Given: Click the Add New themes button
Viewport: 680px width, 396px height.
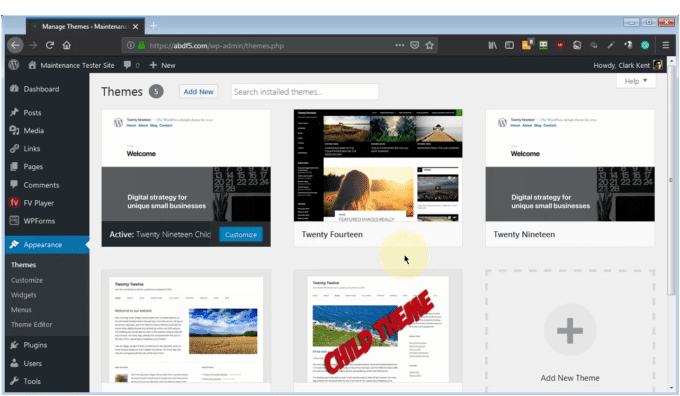Looking at the screenshot, I should pyautogui.click(x=198, y=92).
